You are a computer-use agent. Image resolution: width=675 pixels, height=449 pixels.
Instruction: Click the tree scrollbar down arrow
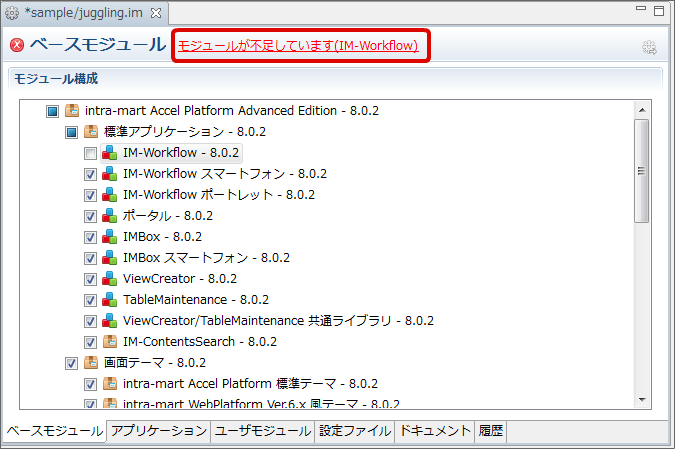tap(642, 399)
